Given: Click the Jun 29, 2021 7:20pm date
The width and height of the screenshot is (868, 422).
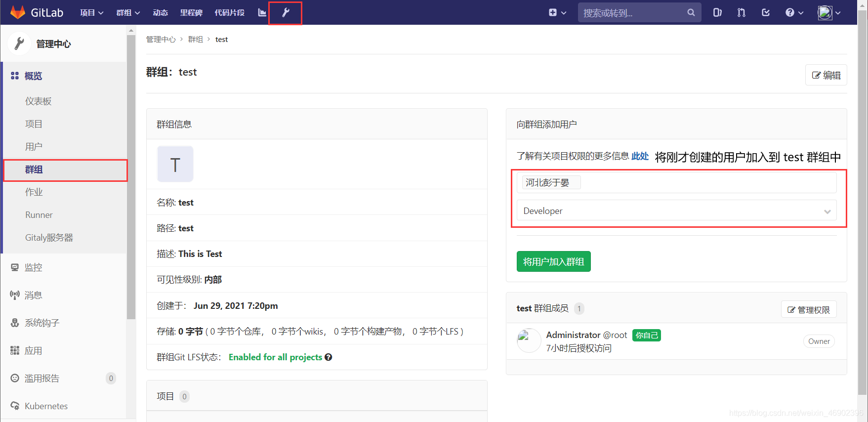Looking at the screenshot, I should tap(236, 305).
